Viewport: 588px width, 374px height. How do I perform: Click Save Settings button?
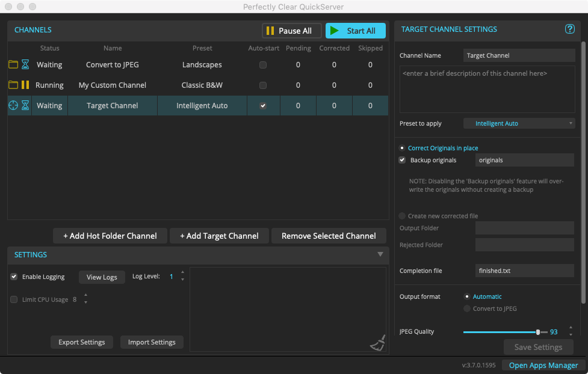[x=538, y=347]
